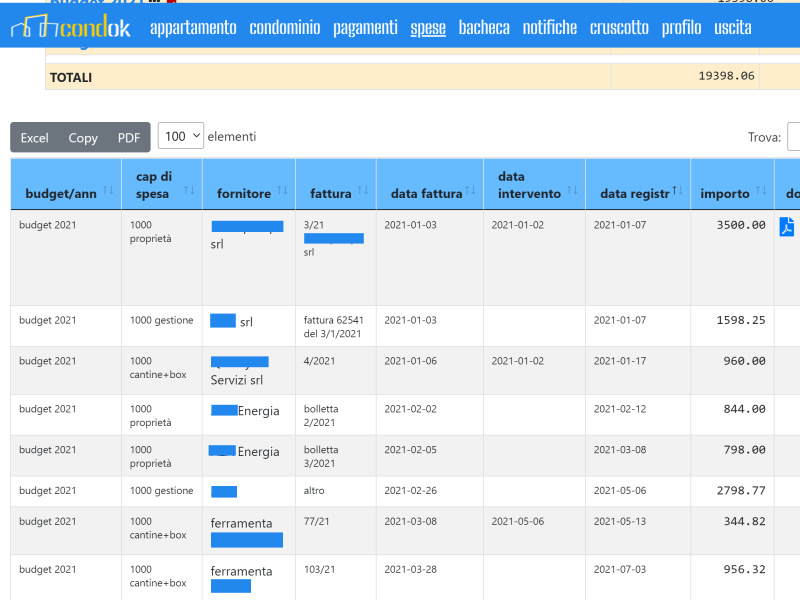Click the condok logo
The height and width of the screenshot is (600, 800).
click(70, 27)
